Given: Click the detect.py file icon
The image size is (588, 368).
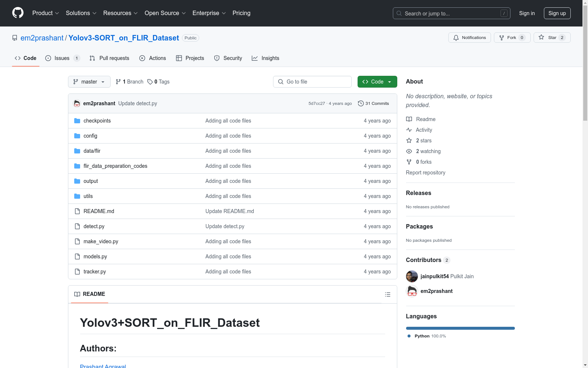Looking at the screenshot, I should 77,226.
